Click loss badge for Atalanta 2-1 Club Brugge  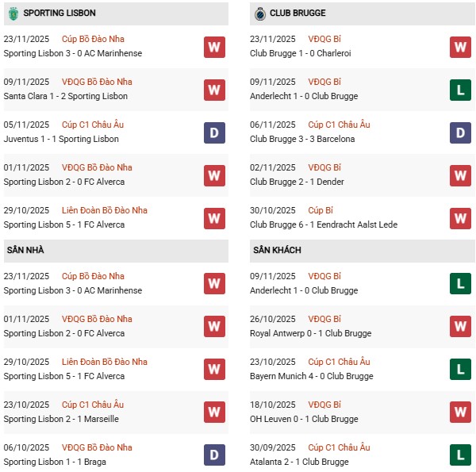pos(460,455)
